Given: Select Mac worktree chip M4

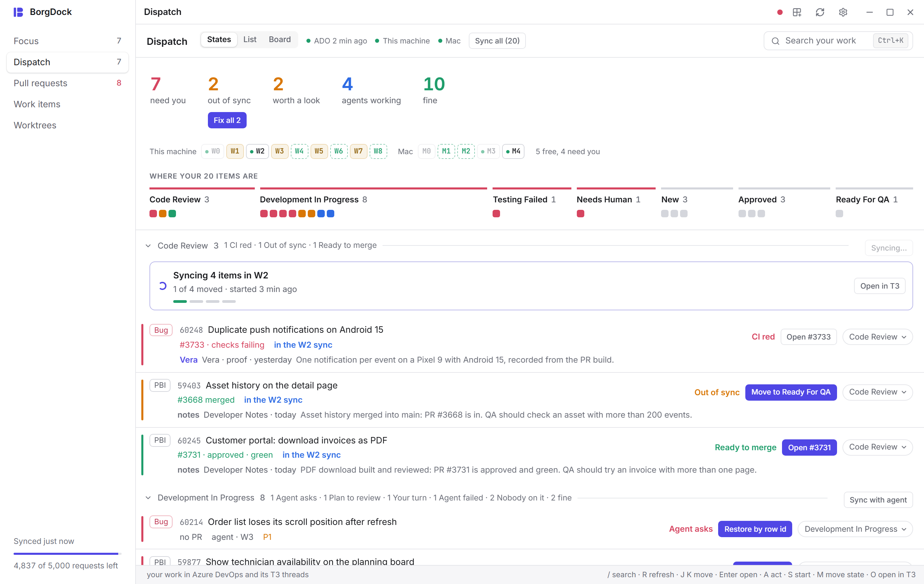Looking at the screenshot, I should 513,151.
